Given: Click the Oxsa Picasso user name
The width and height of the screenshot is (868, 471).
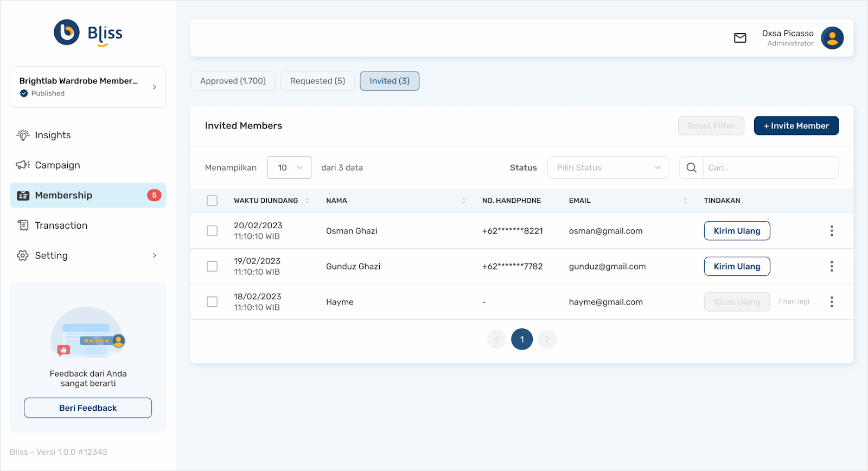Looking at the screenshot, I should [788, 33].
